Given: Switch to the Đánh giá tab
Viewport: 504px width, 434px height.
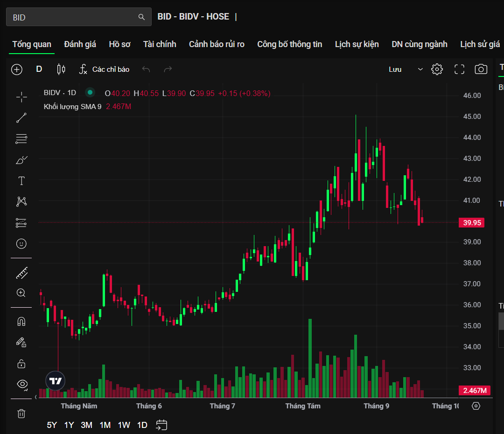Looking at the screenshot, I should tap(80, 44).
